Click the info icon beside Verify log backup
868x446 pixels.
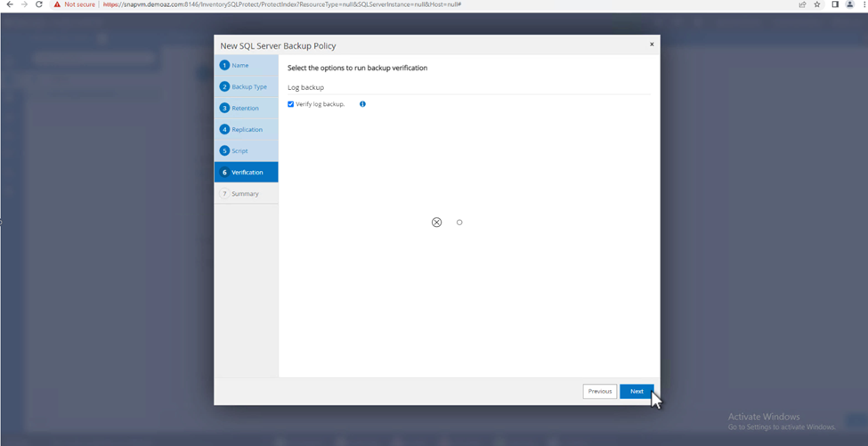(x=362, y=104)
